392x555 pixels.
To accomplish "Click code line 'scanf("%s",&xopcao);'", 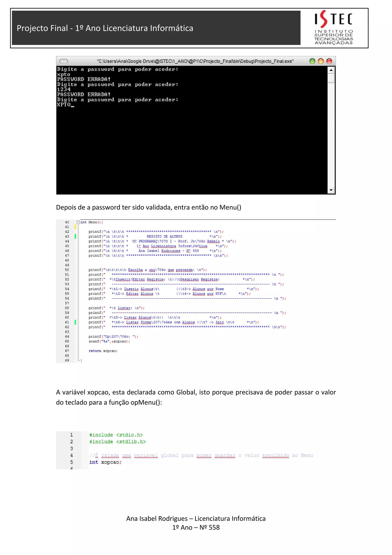I will [x=109, y=341].
